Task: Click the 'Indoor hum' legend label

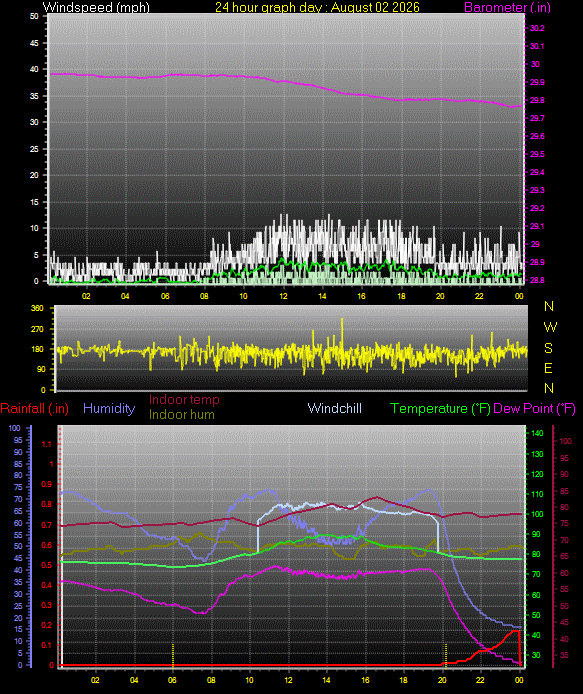Action: point(181,415)
